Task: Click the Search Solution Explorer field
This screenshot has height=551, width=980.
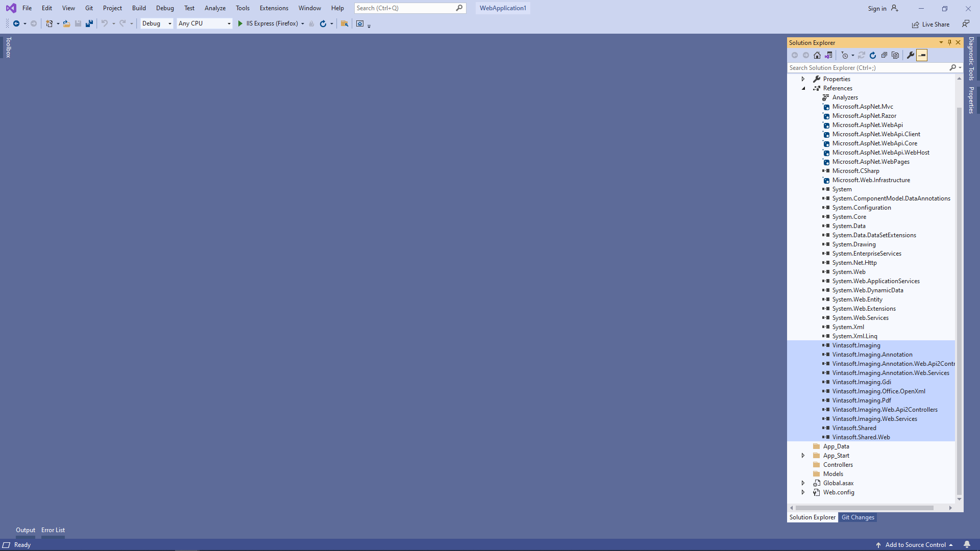Action: point(868,67)
